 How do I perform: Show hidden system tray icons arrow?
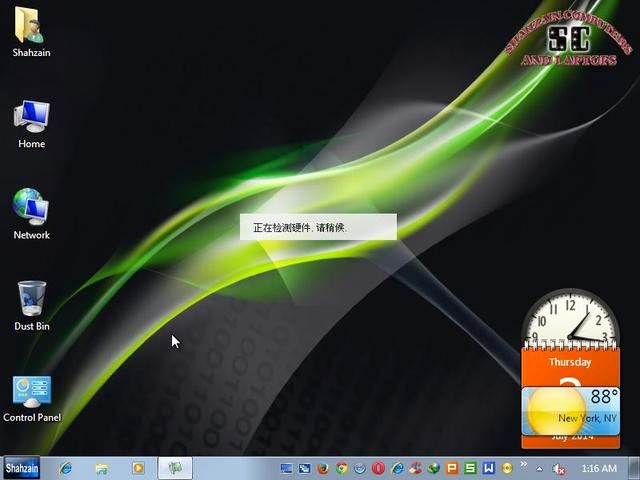coord(540,469)
